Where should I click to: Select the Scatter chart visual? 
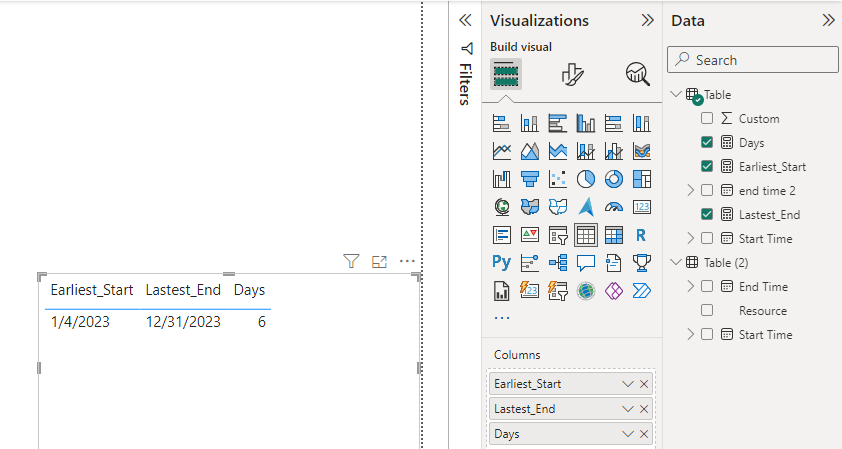tap(557, 179)
